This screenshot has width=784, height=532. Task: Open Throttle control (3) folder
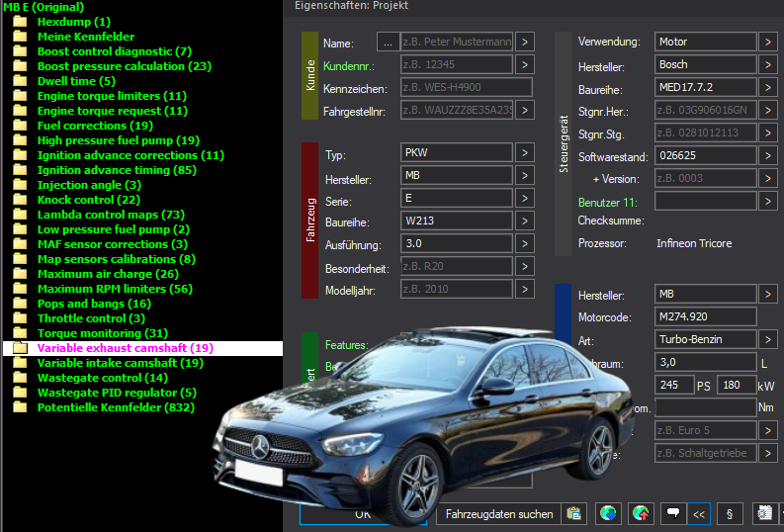[91, 318]
